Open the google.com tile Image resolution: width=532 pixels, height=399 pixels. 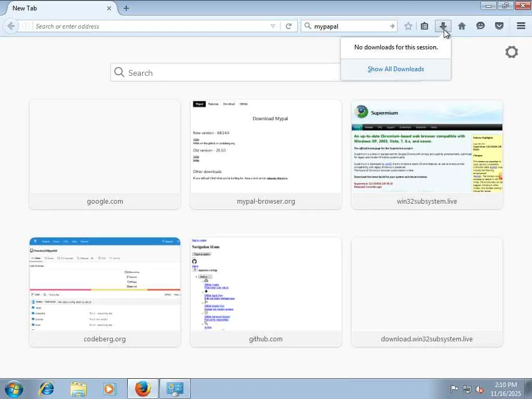[x=105, y=154]
